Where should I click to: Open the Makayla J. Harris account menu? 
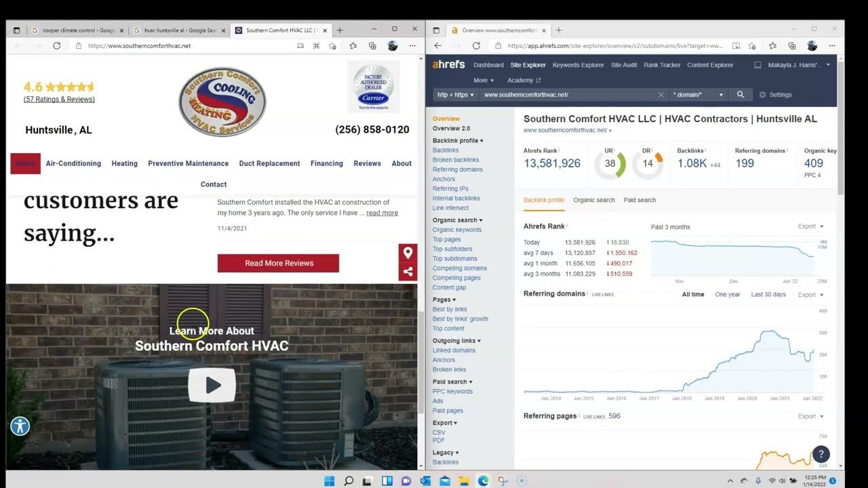tap(799, 65)
